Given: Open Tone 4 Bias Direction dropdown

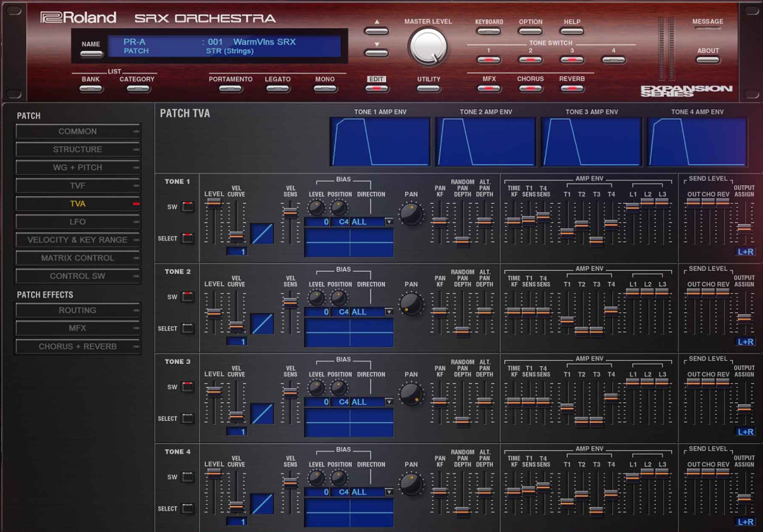Looking at the screenshot, I should click(389, 492).
